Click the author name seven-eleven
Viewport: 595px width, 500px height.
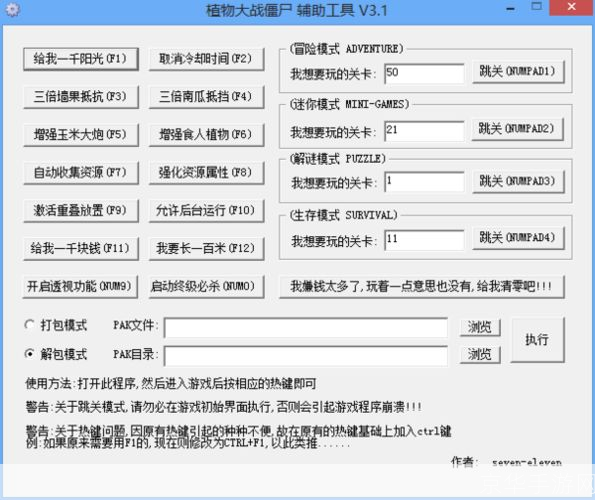(x=527, y=462)
